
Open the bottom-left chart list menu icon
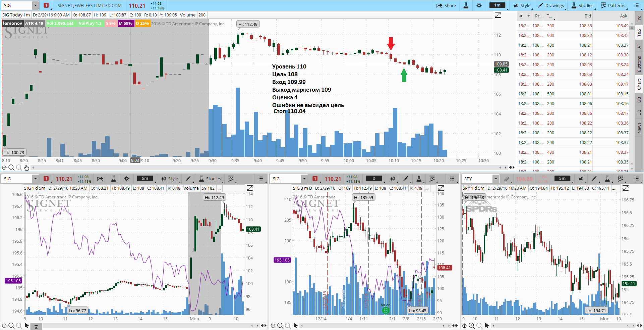coord(261,179)
